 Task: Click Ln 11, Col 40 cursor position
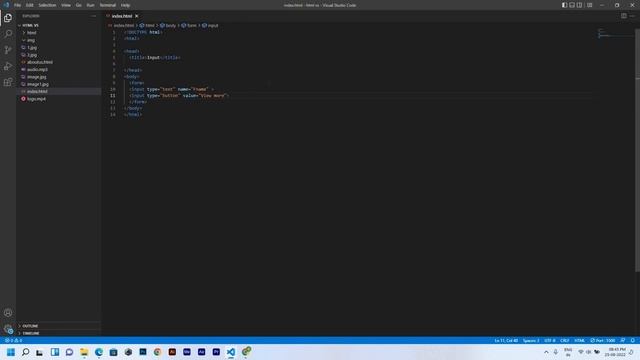click(506, 340)
